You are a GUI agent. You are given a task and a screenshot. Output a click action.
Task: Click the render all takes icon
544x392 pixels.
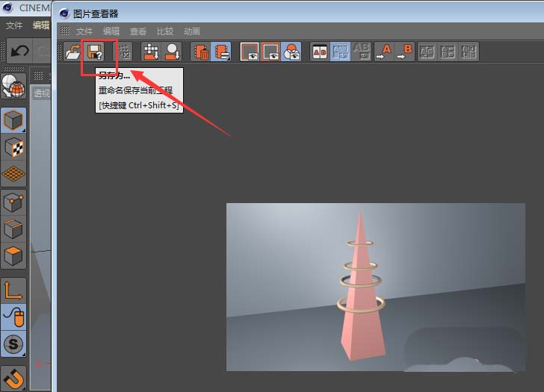[x=151, y=52]
